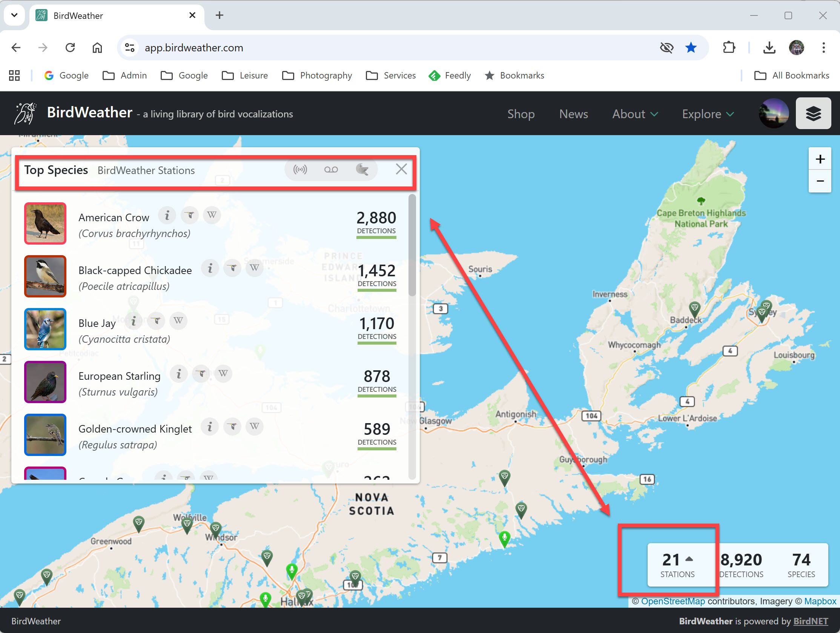Open Wikipedia icon for Golden-crowned Kinglet
The height and width of the screenshot is (633, 840).
tap(254, 427)
